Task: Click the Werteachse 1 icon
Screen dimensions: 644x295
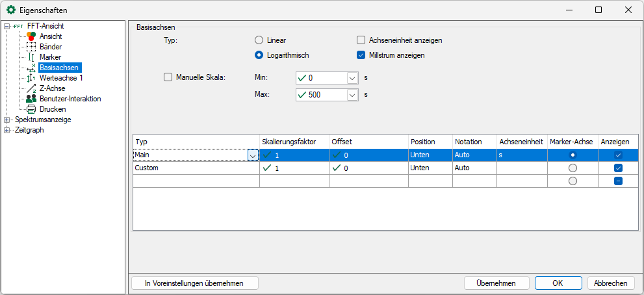Action: click(x=31, y=78)
